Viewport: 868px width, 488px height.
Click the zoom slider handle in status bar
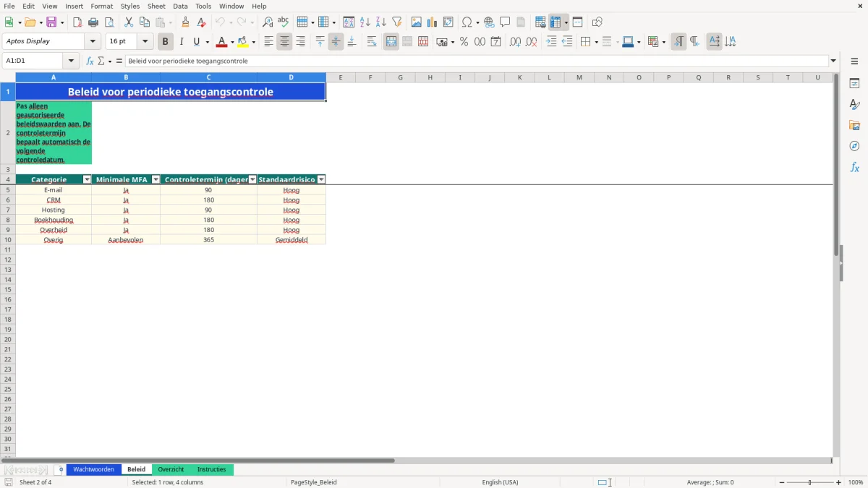point(809,482)
